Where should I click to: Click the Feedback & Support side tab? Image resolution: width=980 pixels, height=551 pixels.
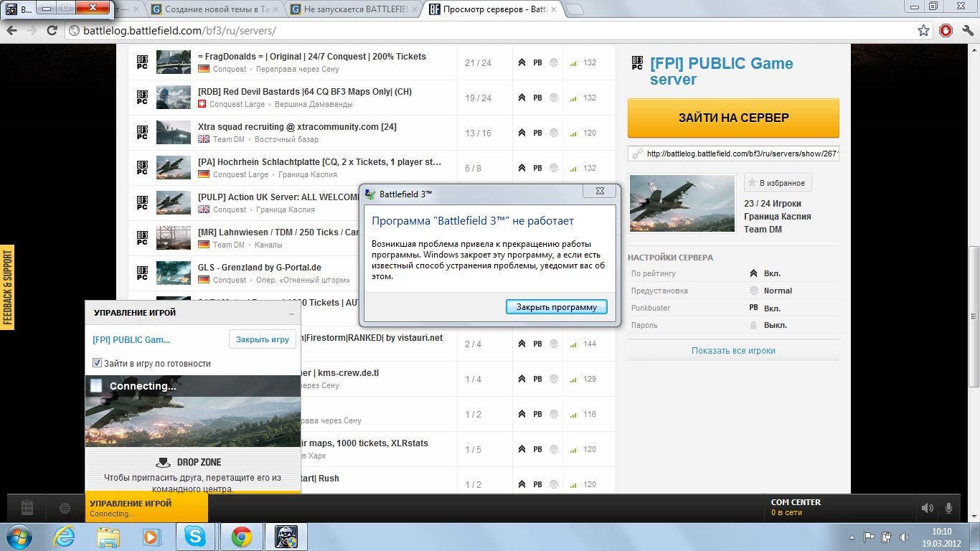(x=8, y=288)
